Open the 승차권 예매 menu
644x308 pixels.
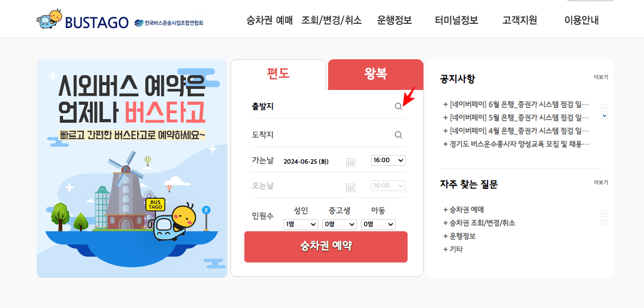269,21
